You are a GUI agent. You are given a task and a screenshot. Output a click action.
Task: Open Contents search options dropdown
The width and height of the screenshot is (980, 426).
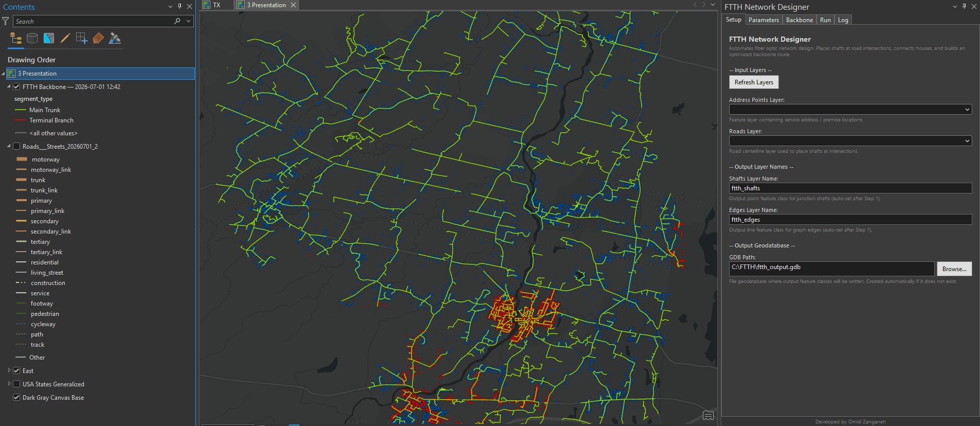point(189,21)
